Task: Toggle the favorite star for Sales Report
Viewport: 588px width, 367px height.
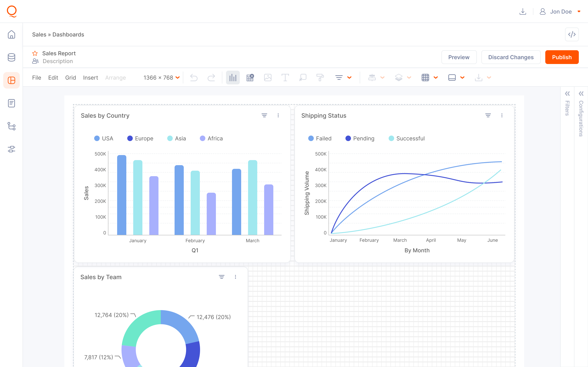Action: pyautogui.click(x=35, y=53)
